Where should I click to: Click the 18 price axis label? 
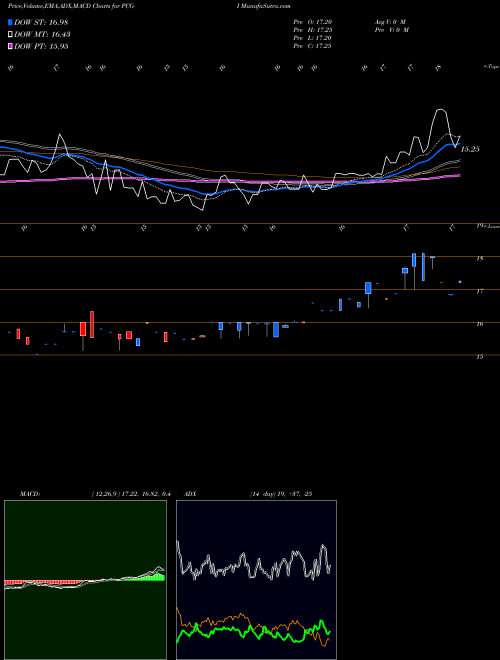480,259
